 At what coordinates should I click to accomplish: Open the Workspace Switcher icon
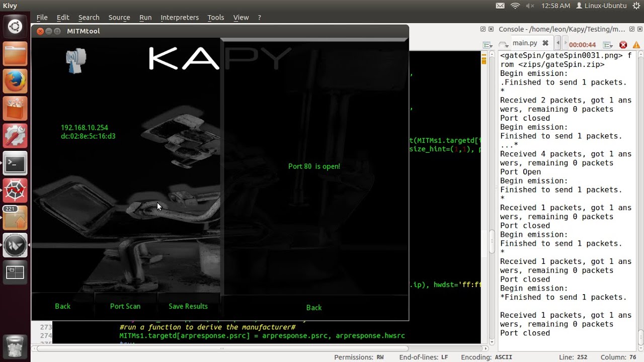(x=15, y=273)
